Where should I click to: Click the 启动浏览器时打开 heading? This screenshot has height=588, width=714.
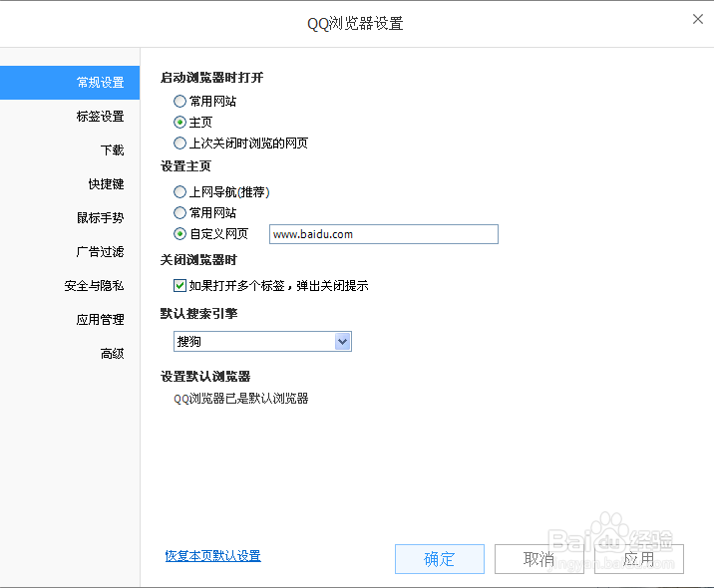tap(211, 78)
